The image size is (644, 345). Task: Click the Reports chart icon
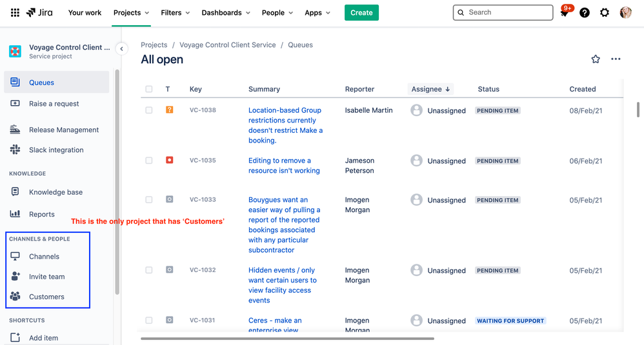click(x=15, y=213)
